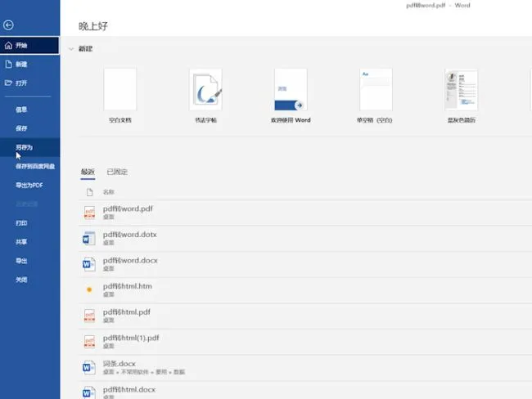The height and width of the screenshot is (399, 532).
Task: Click the 名称 column header
Action: tap(109, 192)
